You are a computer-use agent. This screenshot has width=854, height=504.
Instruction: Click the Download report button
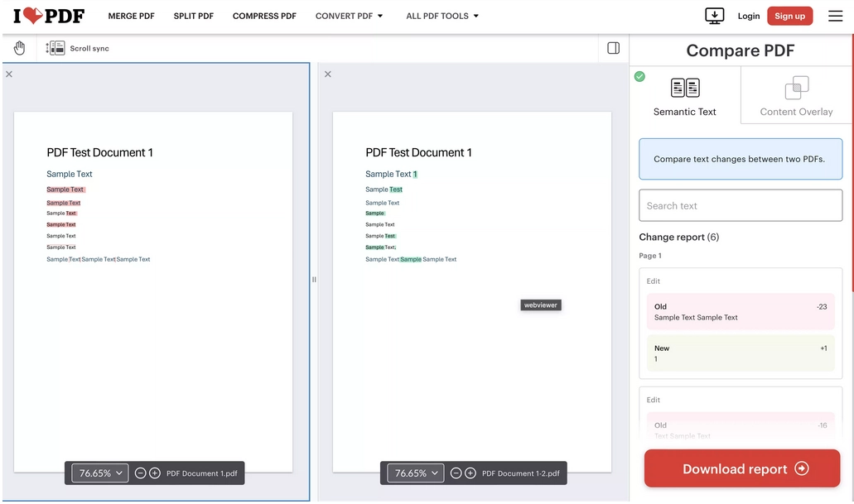coord(742,468)
